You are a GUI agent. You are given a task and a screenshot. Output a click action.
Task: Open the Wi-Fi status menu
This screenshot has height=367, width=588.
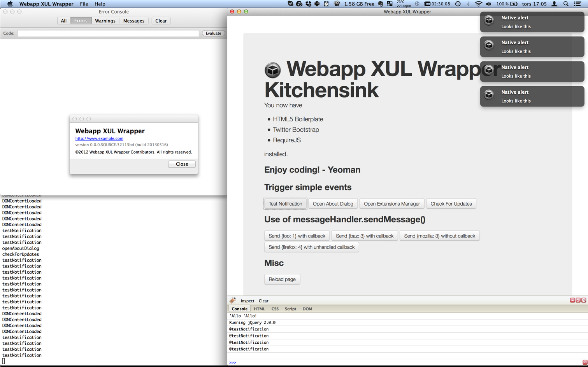tap(479, 4)
